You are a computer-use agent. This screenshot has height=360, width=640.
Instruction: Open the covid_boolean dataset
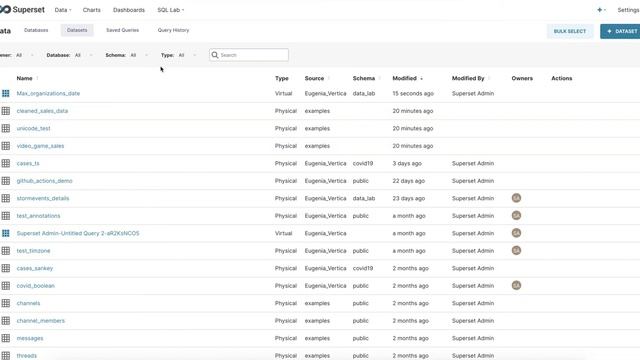(36, 286)
